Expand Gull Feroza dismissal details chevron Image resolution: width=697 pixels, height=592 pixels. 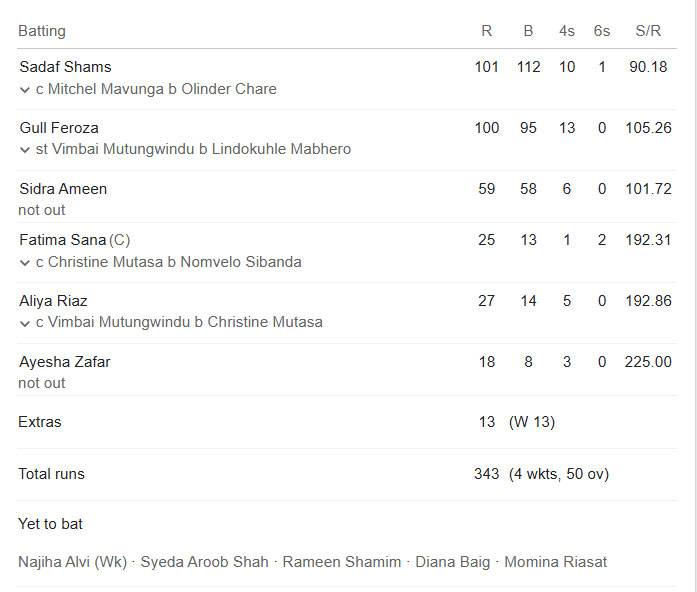coord(25,150)
